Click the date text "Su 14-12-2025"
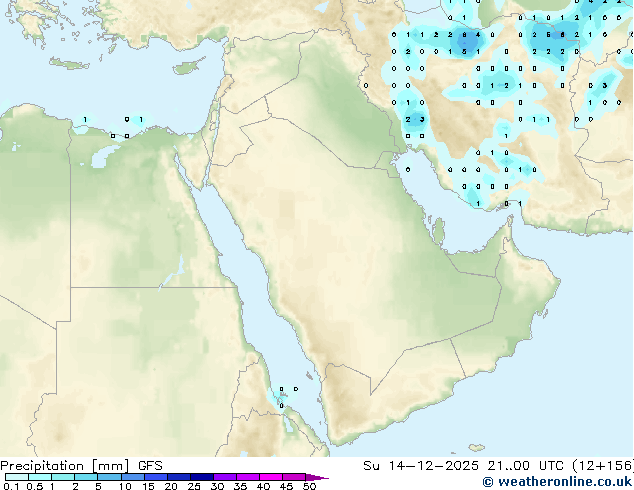The height and width of the screenshot is (490, 634). coord(421,466)
